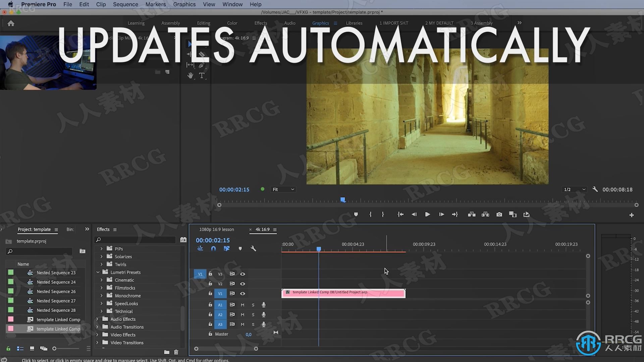Screen dimensions: 644x362
Task: Toggle V3 track output eye
Action: click(x=243, y=274)
